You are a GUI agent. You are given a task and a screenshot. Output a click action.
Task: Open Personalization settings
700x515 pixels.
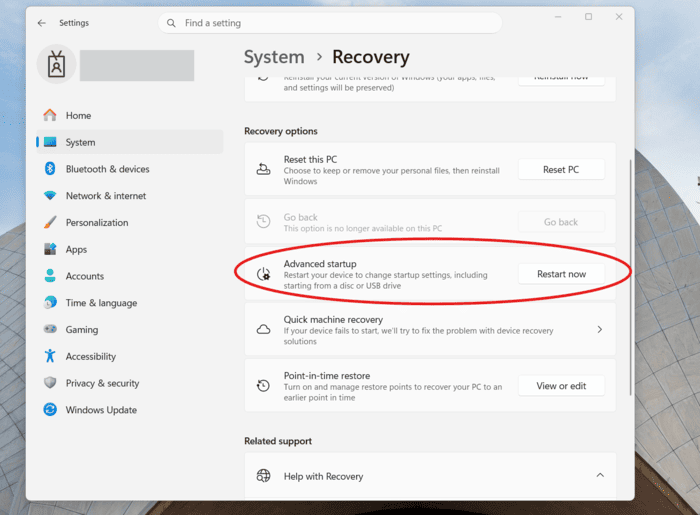click(129, 222)
